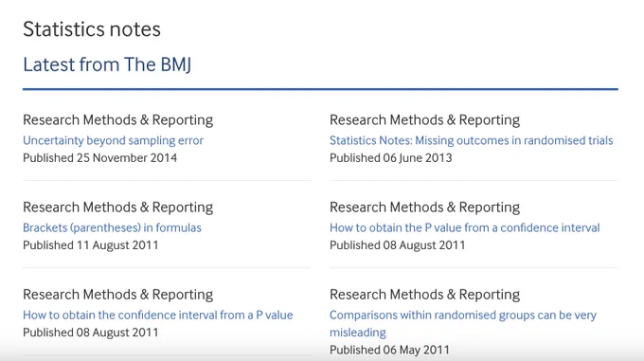644x361 pixels.
Task: Open 'How to obtain the P value from a confidence interval'
Action: [x=464, y=227]
